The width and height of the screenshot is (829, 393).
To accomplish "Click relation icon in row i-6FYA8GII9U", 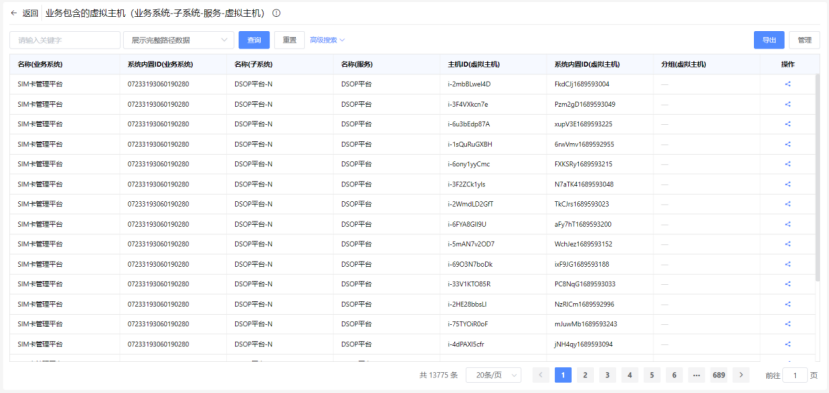I will pos(788,224).
